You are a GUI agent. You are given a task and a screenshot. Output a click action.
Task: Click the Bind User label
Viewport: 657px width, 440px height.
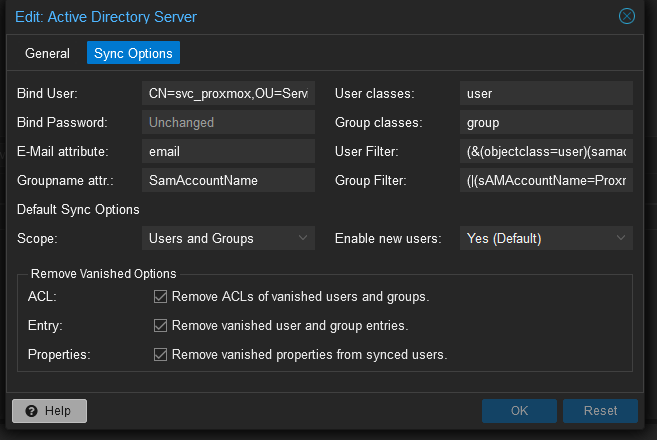pyautogui.click(x=47, y=93)
